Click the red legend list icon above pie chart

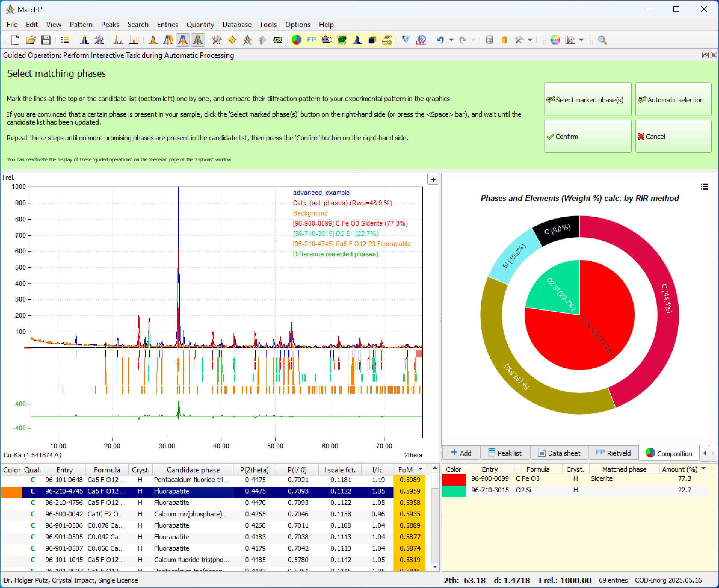[x=705, y=187]
